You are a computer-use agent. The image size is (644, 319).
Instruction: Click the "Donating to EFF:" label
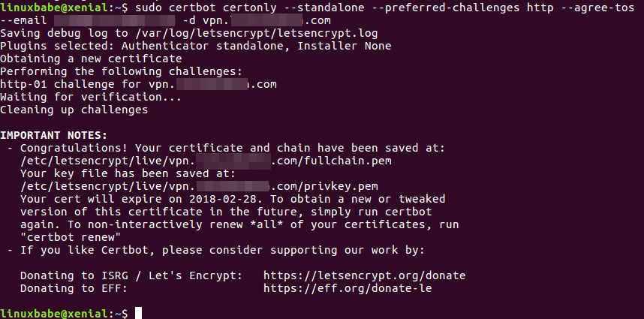[74, 287]
